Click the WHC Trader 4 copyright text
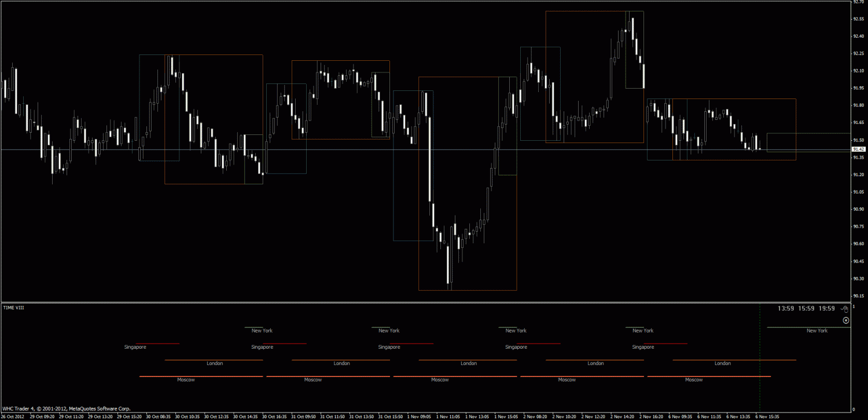868x420 pixels. [x=66, y=408]
